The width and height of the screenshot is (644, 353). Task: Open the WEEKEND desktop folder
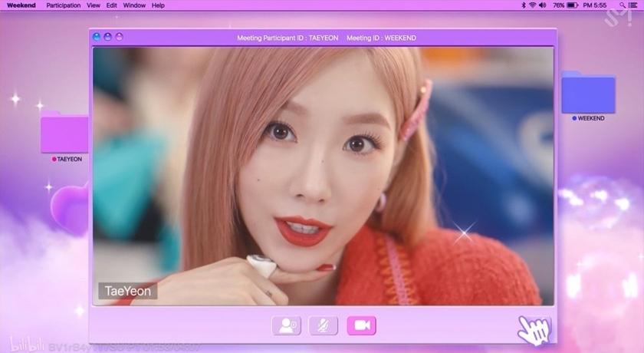pos(589,92)
